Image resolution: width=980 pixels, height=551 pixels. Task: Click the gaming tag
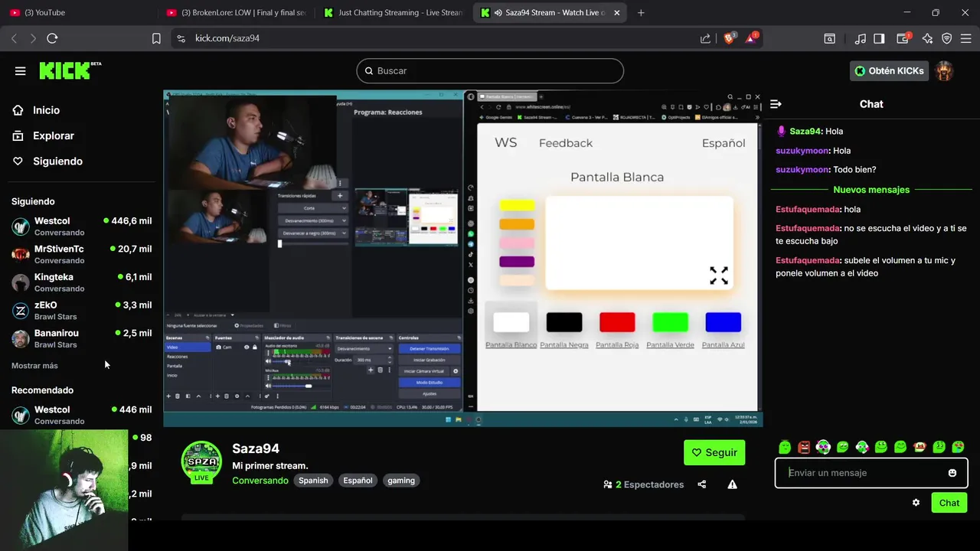(401, 481)
